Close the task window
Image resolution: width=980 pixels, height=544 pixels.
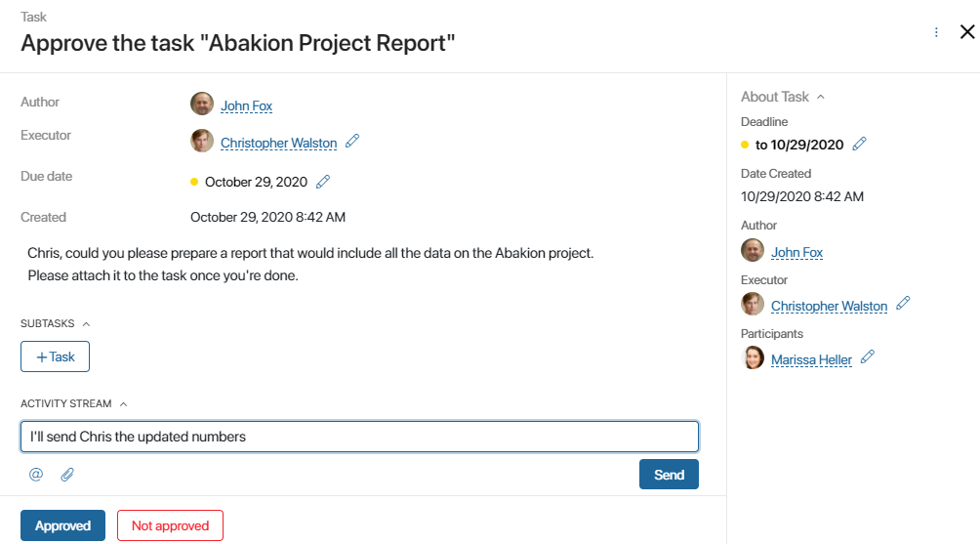click(x=967, y=32)
